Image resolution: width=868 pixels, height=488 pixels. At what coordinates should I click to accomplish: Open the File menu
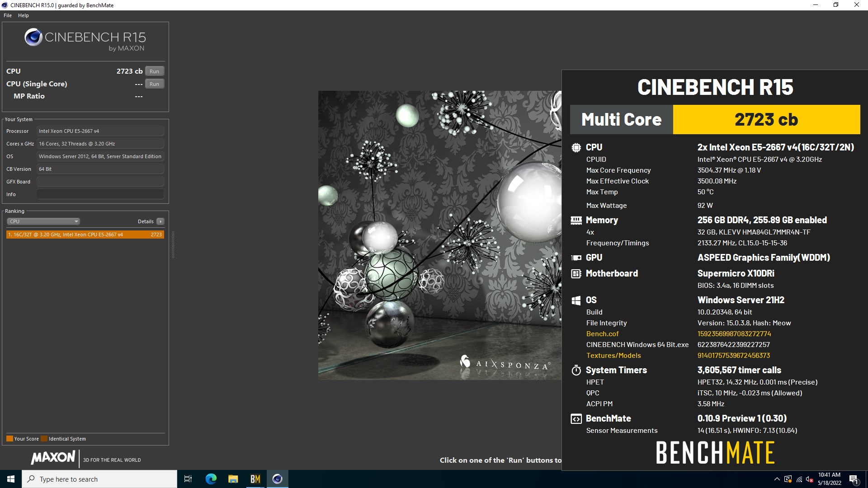[x=8, y=15]
